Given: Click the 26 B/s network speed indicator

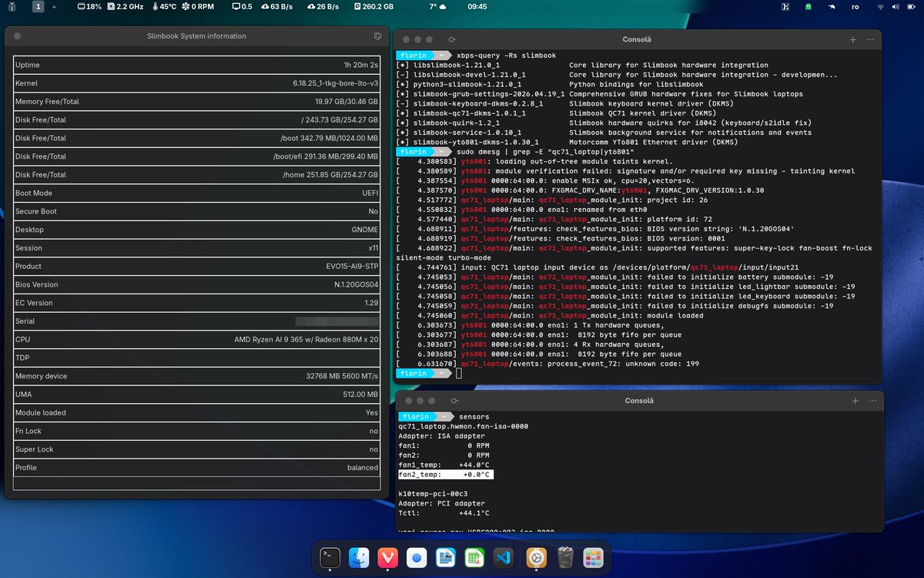Looking at the screenshot, I should (322, 6).
